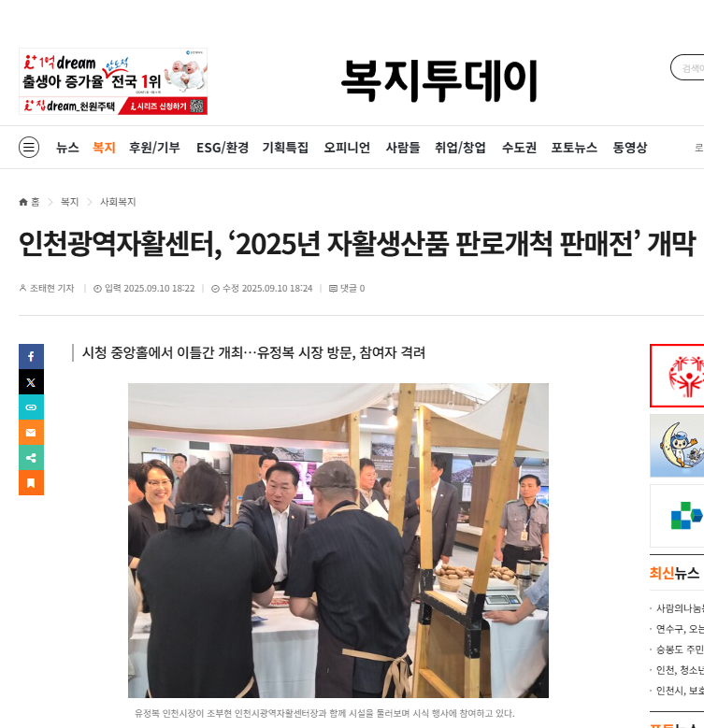Image resolution: width=704 pixels, height=728 pixels.
Task: Bookmark article with orange bookmark icon
Action: [31, 483]
